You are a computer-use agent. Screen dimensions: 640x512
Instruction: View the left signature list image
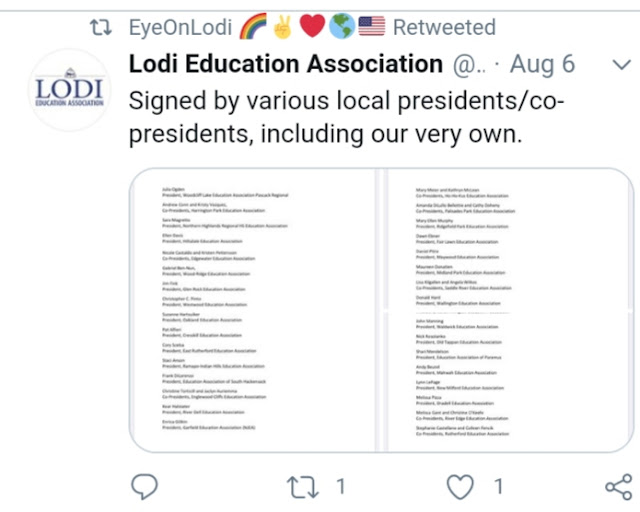point(252,310)
